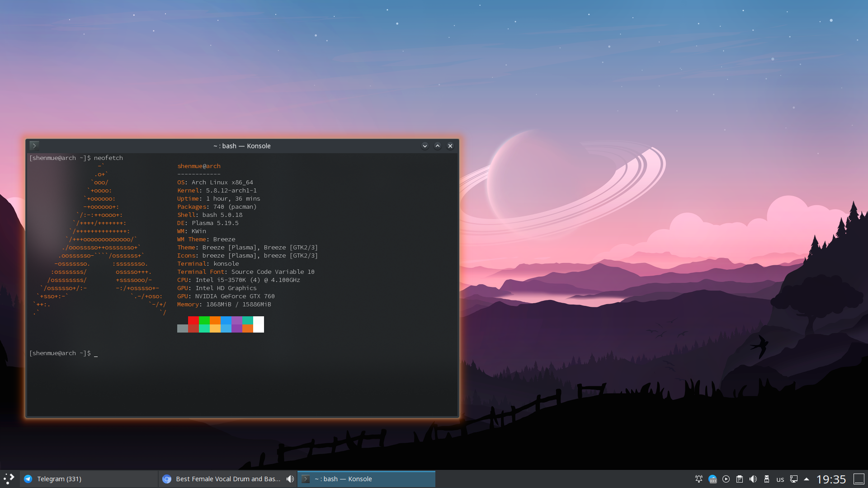This screenshot has width=868, height=488.
Task: Click the Konsole title bar text
Action: [242, 146]
